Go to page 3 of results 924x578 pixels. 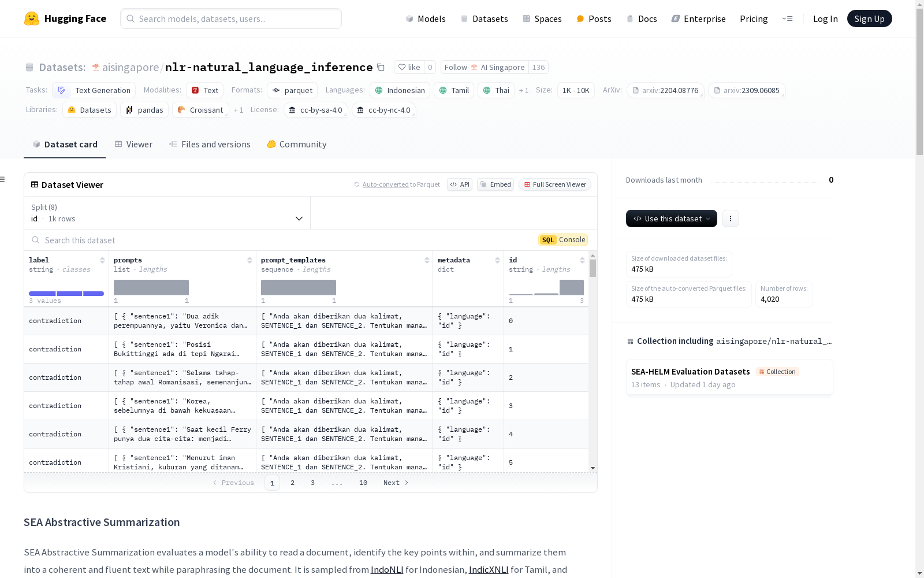click(313, 483)
